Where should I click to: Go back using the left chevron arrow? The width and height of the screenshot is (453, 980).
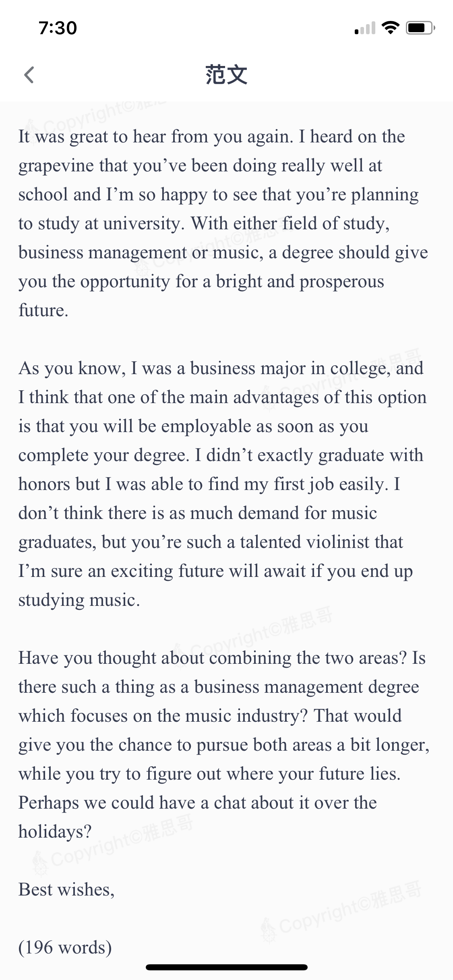[29, 75]
